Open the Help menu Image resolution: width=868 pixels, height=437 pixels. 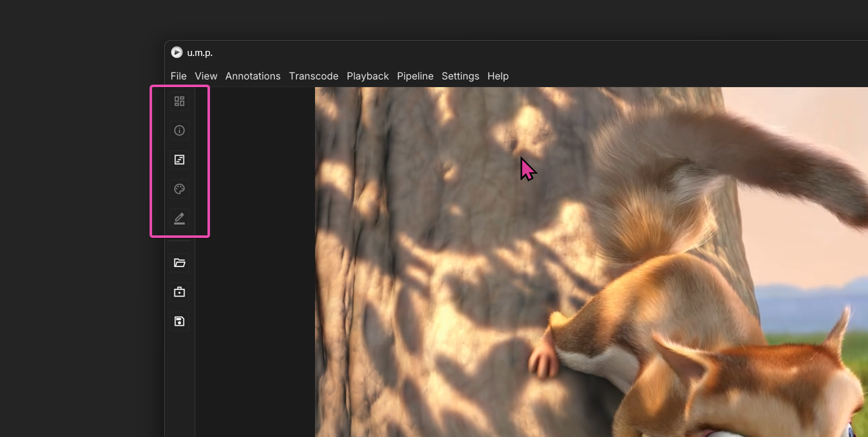498,76
